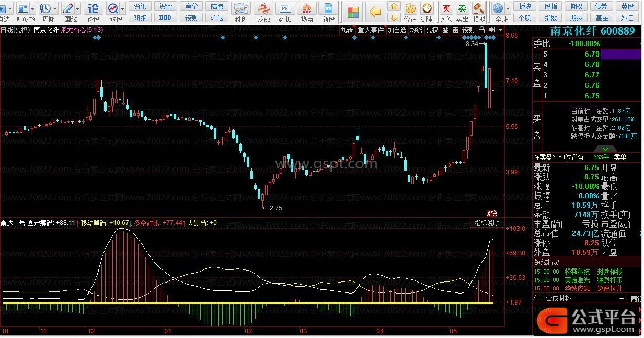
Task: Open the 指标说明 indicator description button
Action: pos(487,223)
